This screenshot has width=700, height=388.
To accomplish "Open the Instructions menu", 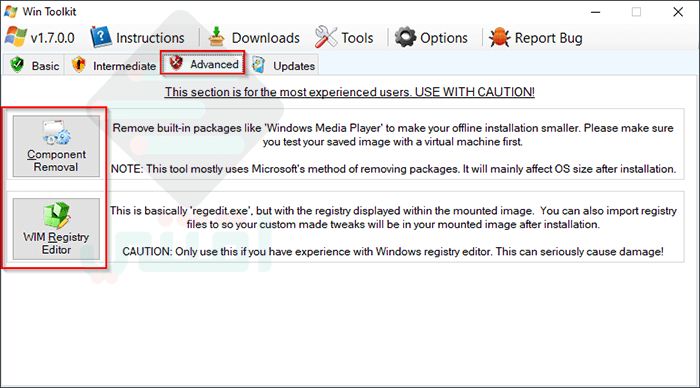I will click(x=150, y=38).
